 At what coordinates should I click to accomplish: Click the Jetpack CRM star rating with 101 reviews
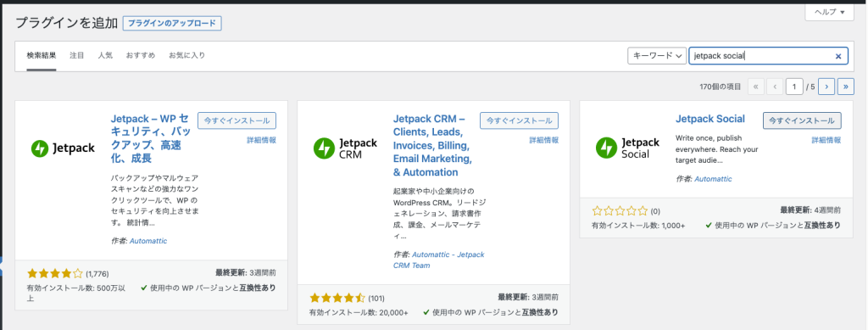click(x=337, y=298)
